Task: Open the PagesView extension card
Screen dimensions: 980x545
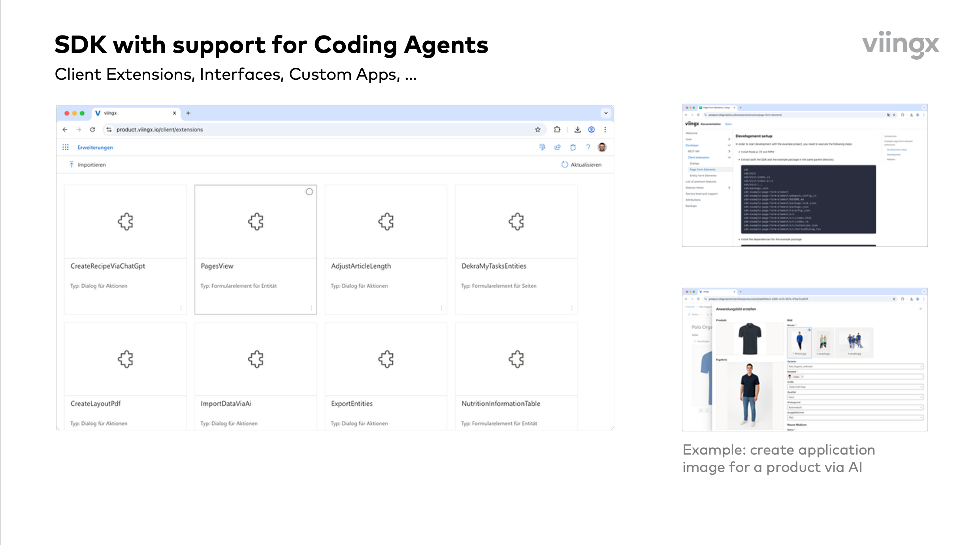Action: [256, 250]
